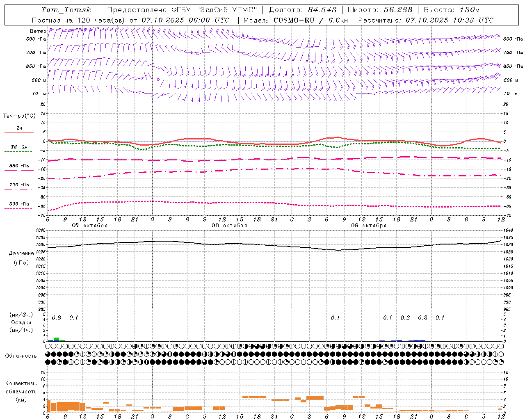525x420 pixels.
Task: Click the "Тем-ра(°C)" temperature axis label
Action: point(19,116)
